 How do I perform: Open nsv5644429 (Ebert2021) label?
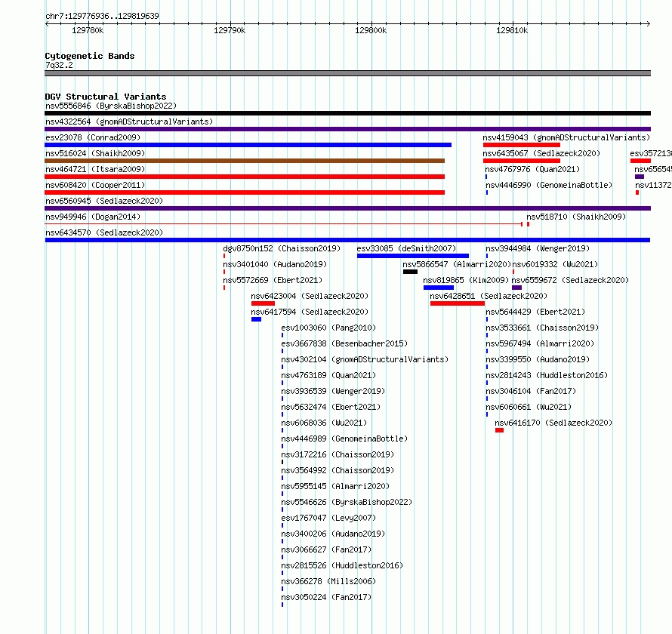[535, 312]
